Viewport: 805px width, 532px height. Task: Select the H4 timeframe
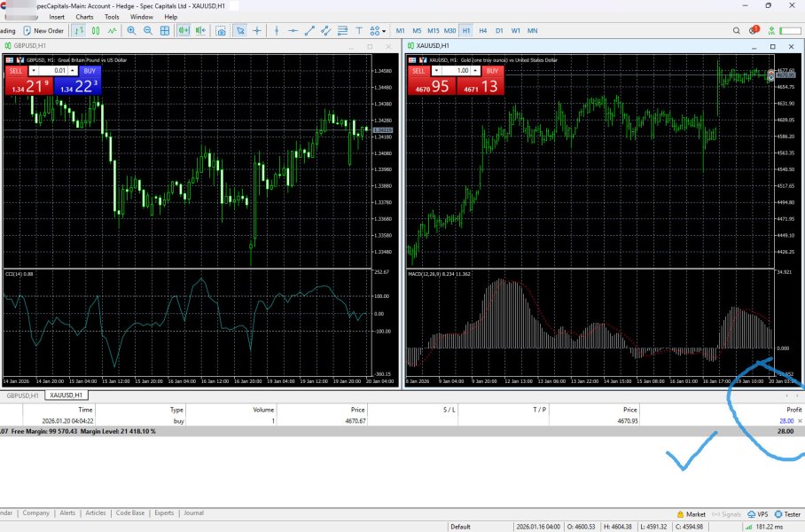point(482,30)
